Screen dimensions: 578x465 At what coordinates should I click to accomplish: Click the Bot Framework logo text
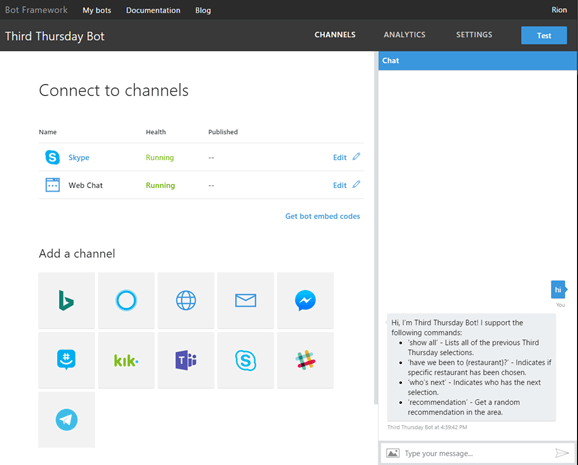36,10
